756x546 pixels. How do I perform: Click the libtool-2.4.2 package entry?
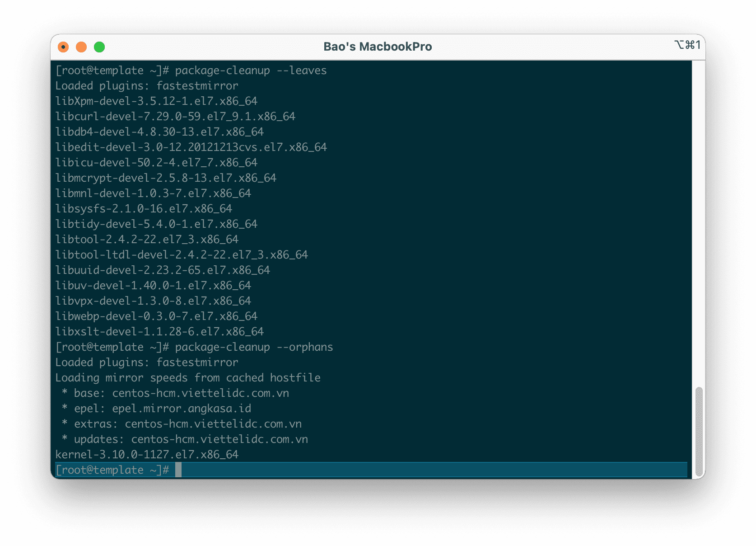tap(147, 239)
